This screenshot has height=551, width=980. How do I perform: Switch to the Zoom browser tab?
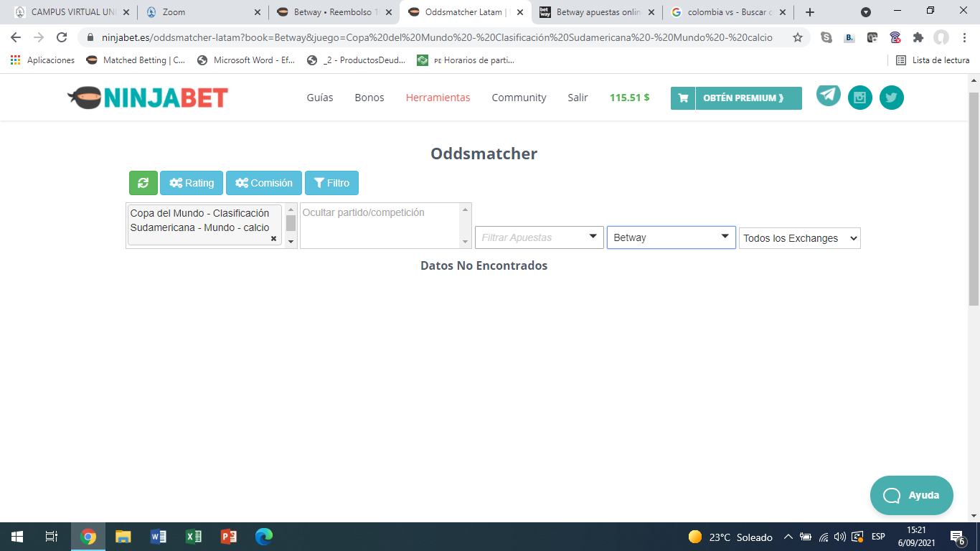tap(202, 12)
